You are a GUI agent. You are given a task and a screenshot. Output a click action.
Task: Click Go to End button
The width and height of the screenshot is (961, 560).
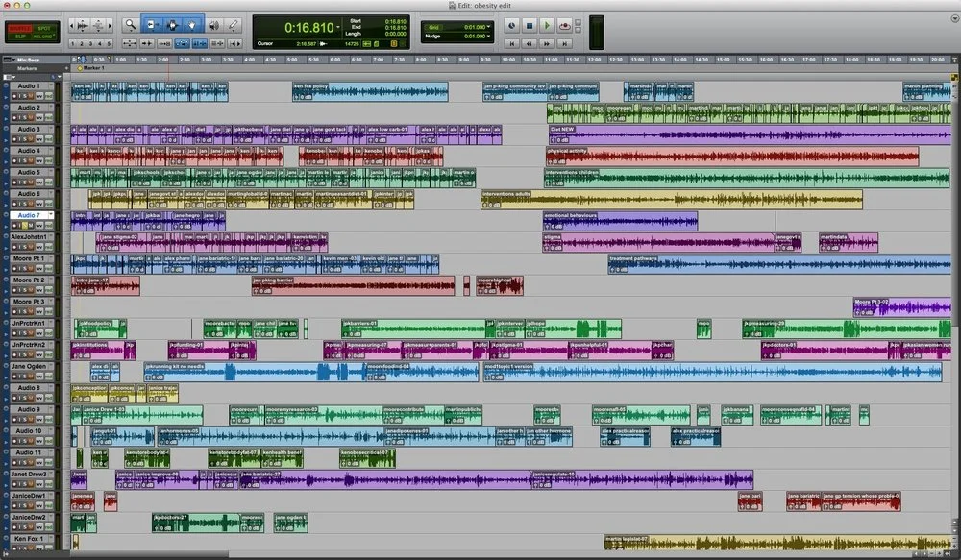[564, 43]
